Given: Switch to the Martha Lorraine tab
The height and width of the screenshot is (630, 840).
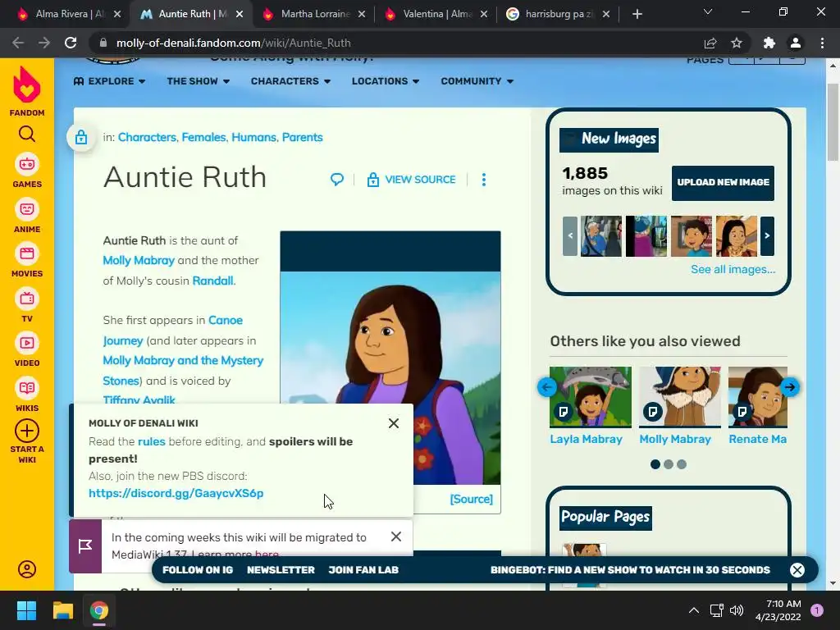Looking at the screenshot, I should [x=314, y=14].
